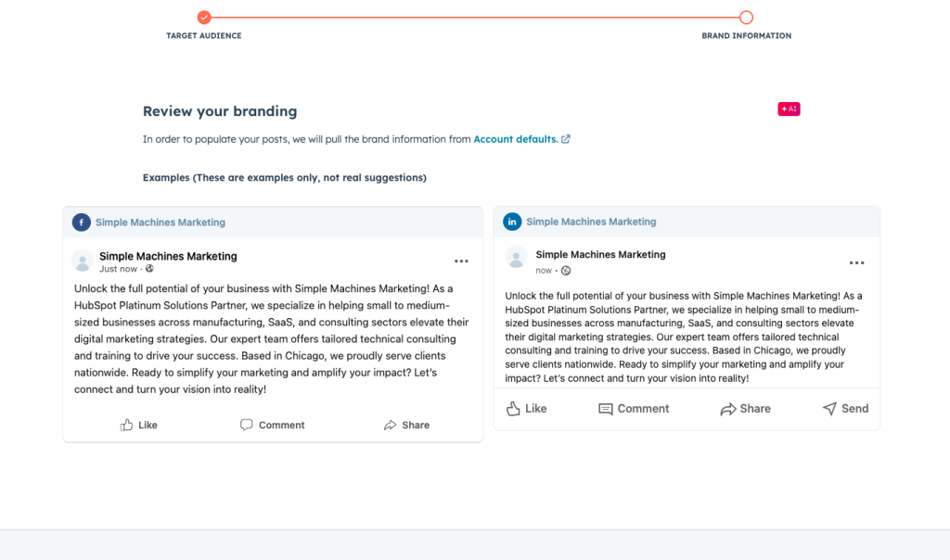Select the Brand Information step circle
Screen dimensions: 950x560
pyautogui.click(x=746, y=18)
